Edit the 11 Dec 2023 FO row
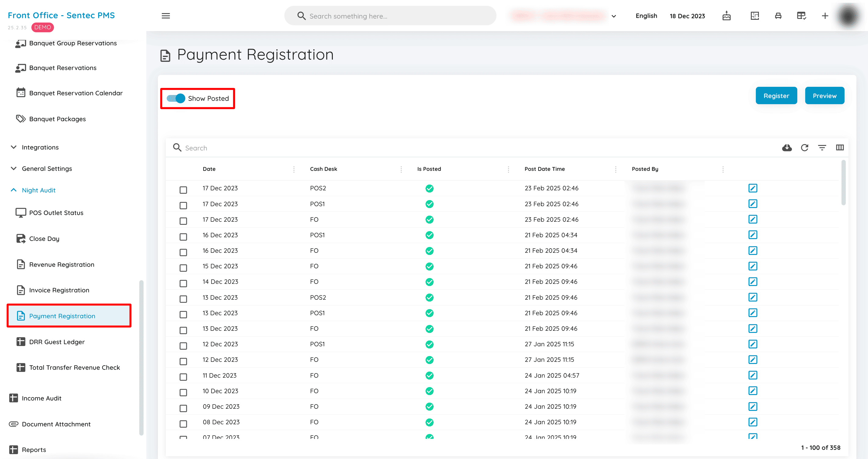 click(753, 375)
